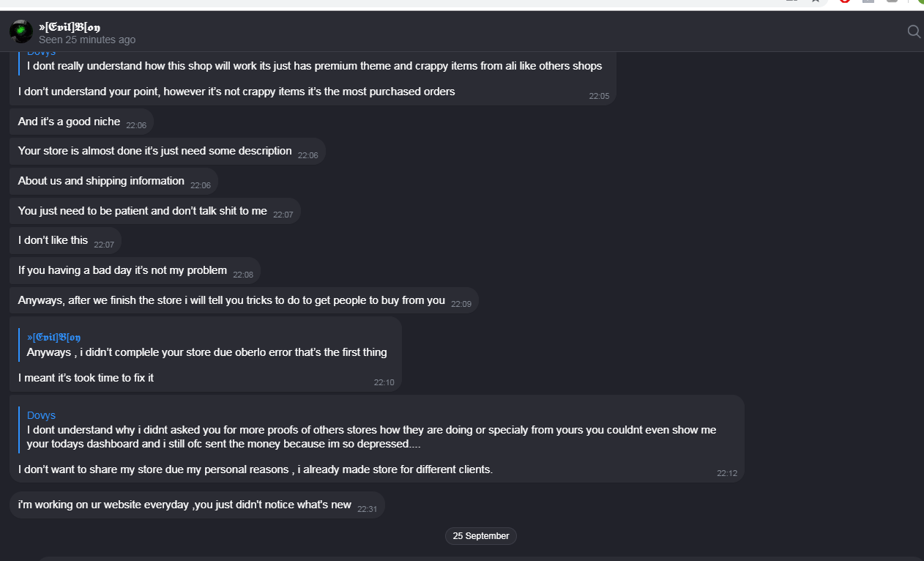Jump to quoted "premium theme and crappy items" message
The image size is (924, 561).
point(314,66)
